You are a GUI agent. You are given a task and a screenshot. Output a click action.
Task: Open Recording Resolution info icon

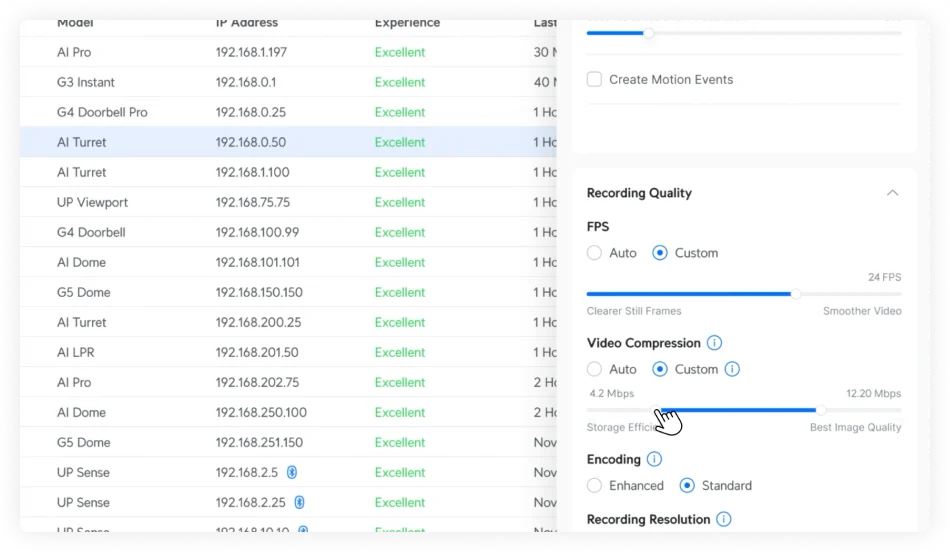pyautogui.click(x=723, y=519)
